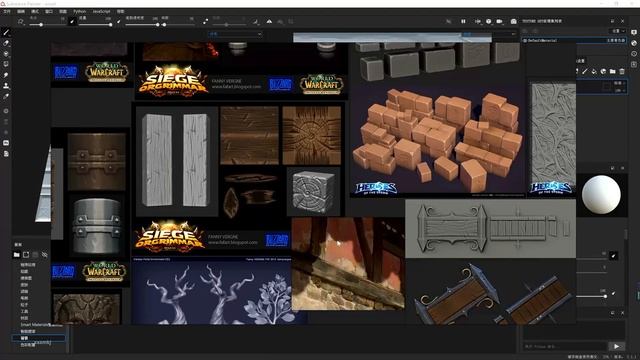Open the brush preset picker icon in top toolbar

tap(20, 22)
